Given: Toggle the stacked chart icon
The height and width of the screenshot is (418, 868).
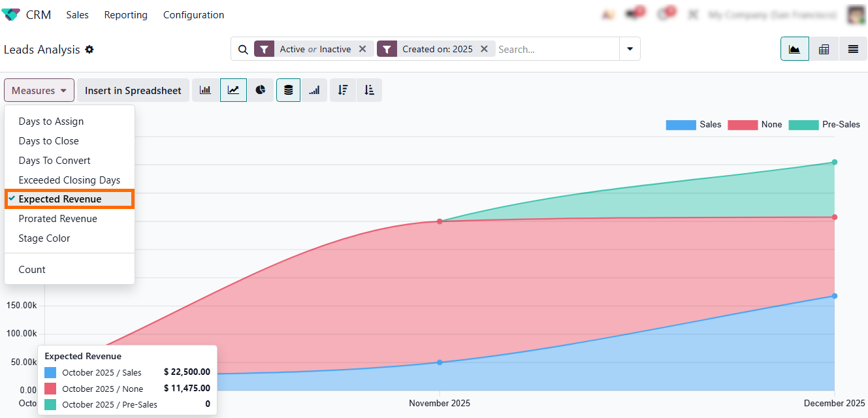Looking at the screenshot, I should point(288,90).
